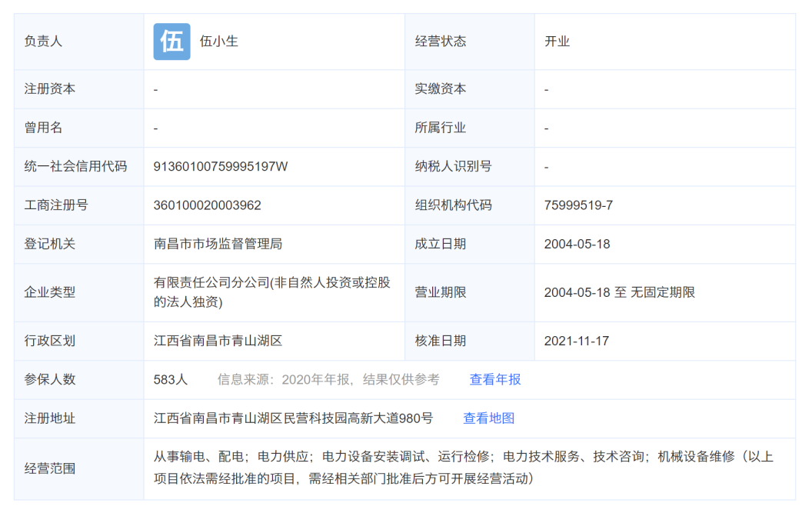Click the 参保人数 label
Screen dimensions: 812x513
(x=50, y=380)
